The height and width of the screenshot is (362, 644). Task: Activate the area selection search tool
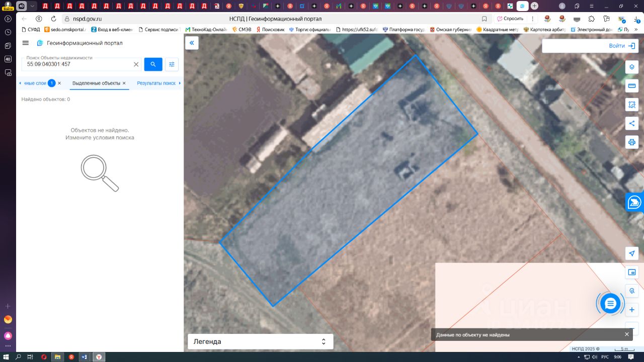pos(632,105)
